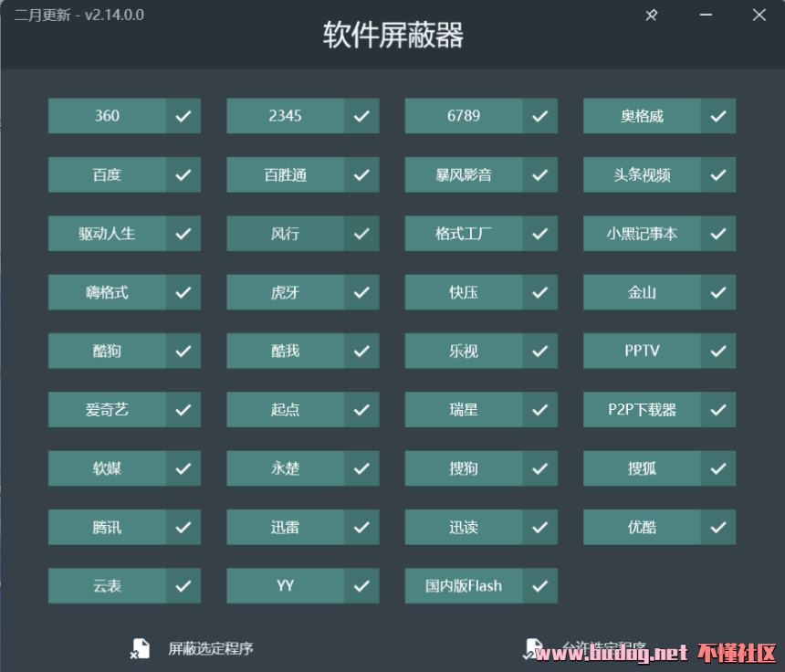The image size is (785, 672).
Task: Select the 虎牙 software label
Action: coord(285,292)
